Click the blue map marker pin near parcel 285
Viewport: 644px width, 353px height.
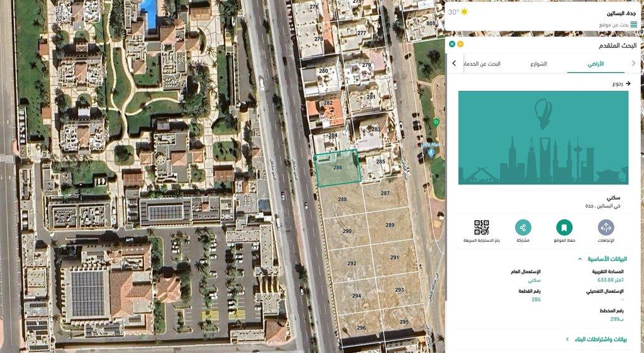(x=431, y=153)
